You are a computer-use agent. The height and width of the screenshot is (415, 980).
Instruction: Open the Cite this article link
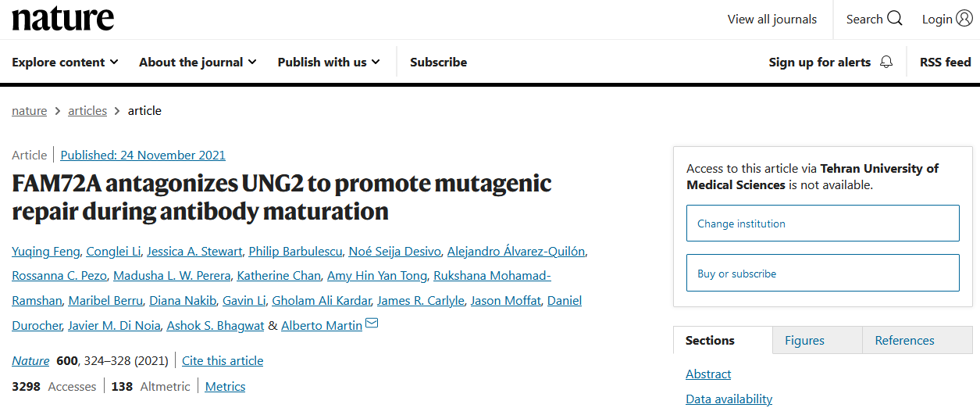click(x=223, y=360)
